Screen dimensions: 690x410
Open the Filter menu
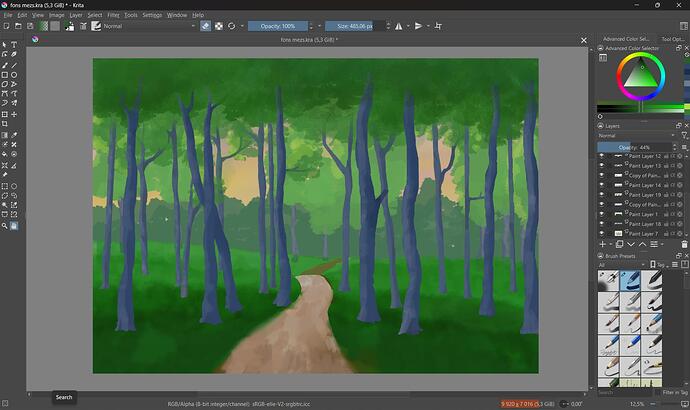click(113, 15)
